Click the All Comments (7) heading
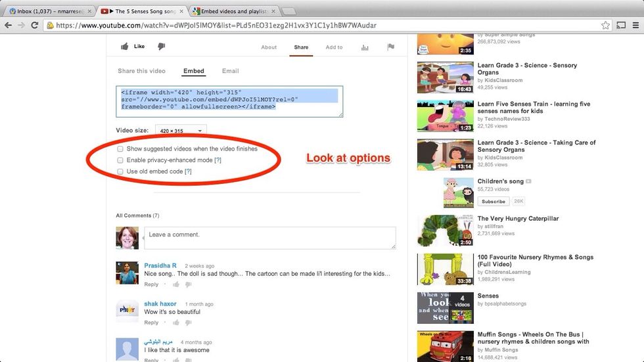This screenshot has height=362, width=644. [x=137, y=215]
